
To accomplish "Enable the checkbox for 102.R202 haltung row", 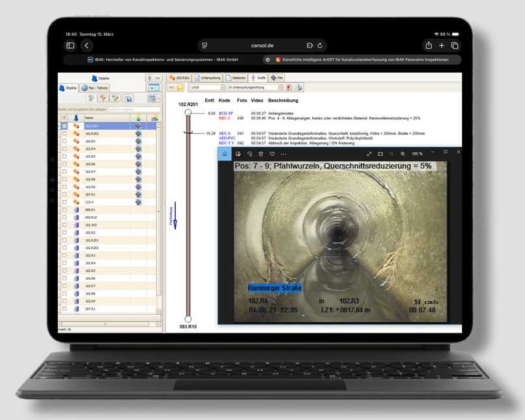I will (64, 133).
